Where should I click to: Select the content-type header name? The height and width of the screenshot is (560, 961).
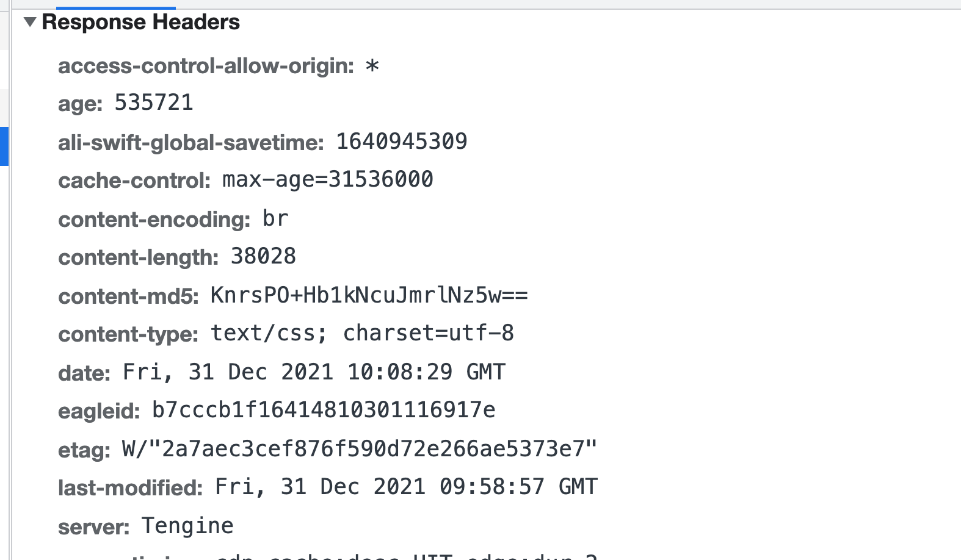(128, 334)
